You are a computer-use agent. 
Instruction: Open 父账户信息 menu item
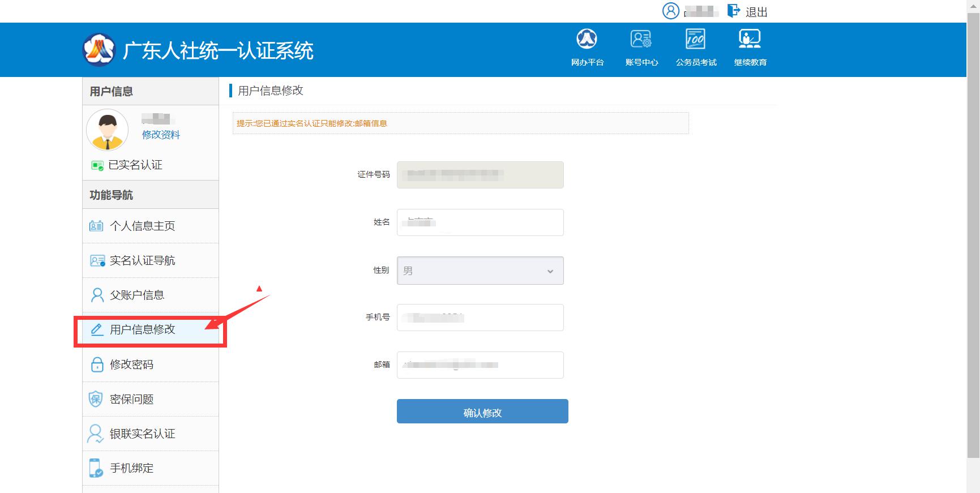pyautogui.click(x=137, y=295)
